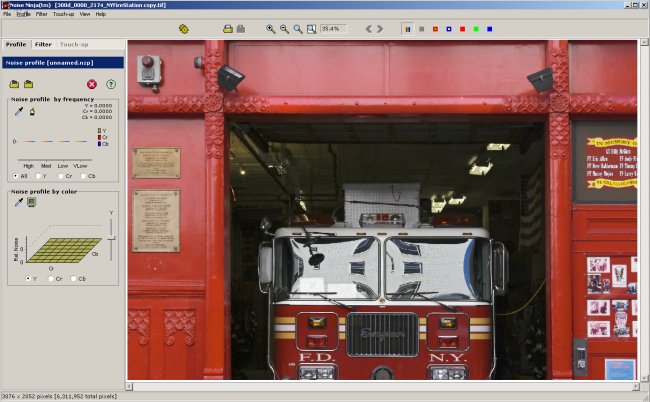
Task: Click the horizontal scrollbar below the image
Action: [383, 387]
